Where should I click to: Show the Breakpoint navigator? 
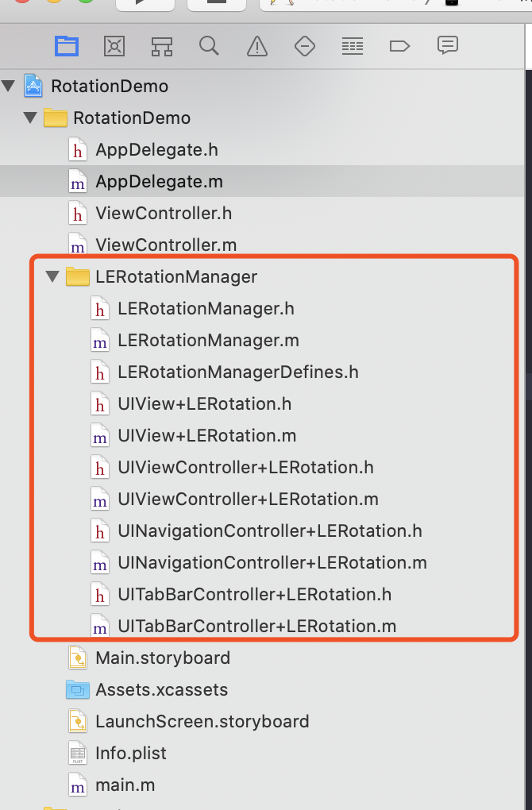point(399,46)
